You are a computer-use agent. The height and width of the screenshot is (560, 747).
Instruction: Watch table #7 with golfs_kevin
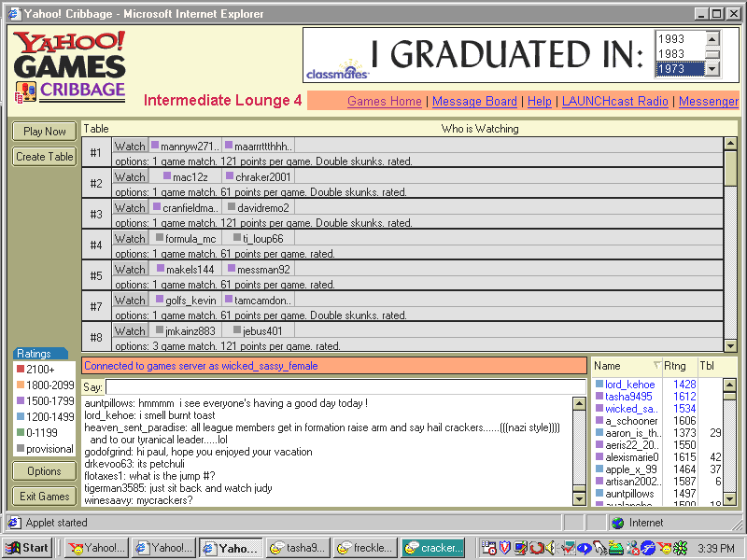pyautogui.click(x=130, y=300)
